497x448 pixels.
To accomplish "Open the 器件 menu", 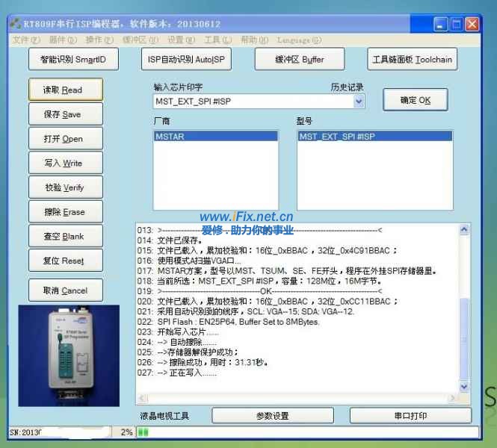I will click(63, 40).
